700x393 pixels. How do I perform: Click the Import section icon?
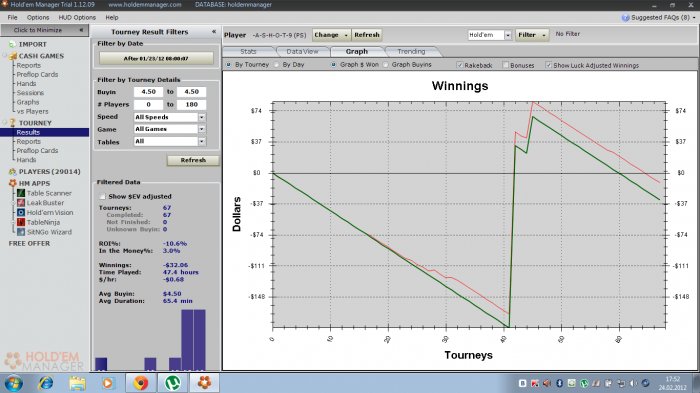(12, 44)
